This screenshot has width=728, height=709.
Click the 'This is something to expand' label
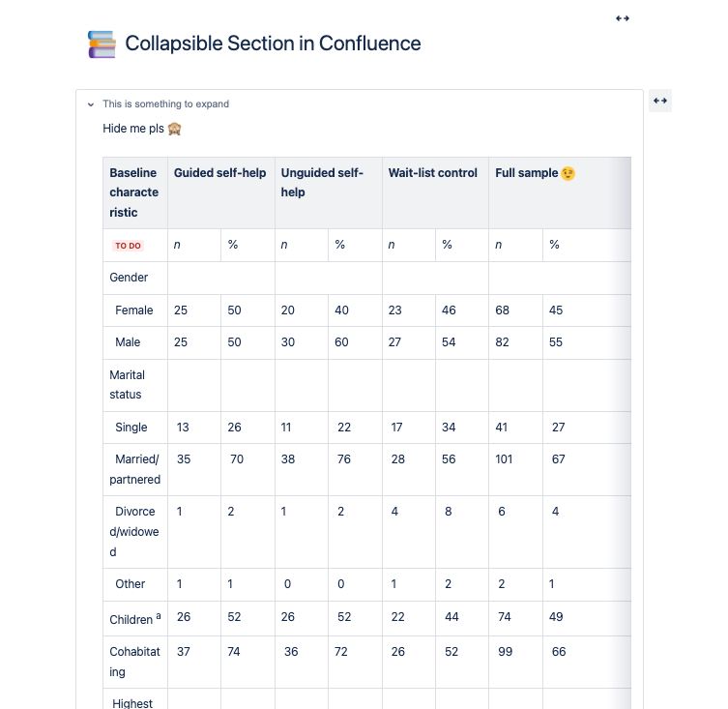[x=165, y=104]
